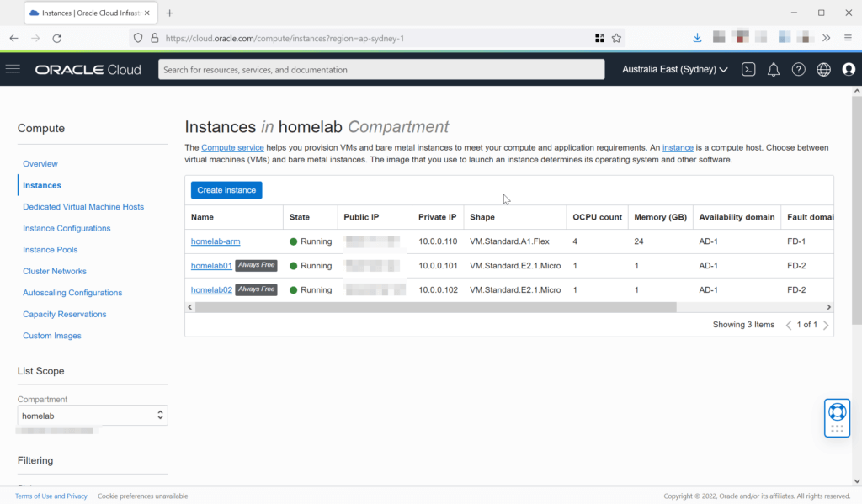Follow the instance definition link
Viewport: 862px width, 504px height.
[678, 147]
